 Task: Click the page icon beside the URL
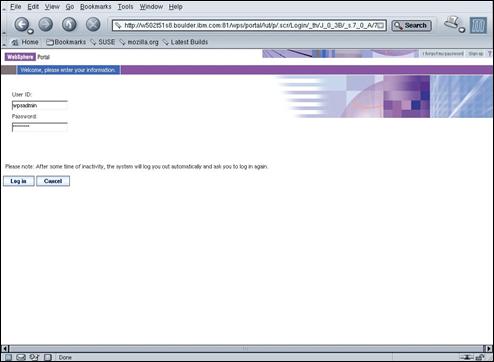point(118,25)
